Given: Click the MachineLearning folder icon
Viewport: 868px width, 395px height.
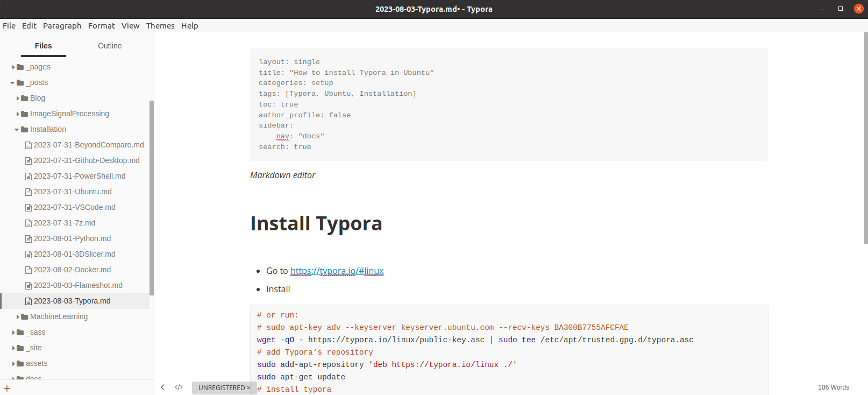Looking at the screenshot, I should click(x=25, y=316).
